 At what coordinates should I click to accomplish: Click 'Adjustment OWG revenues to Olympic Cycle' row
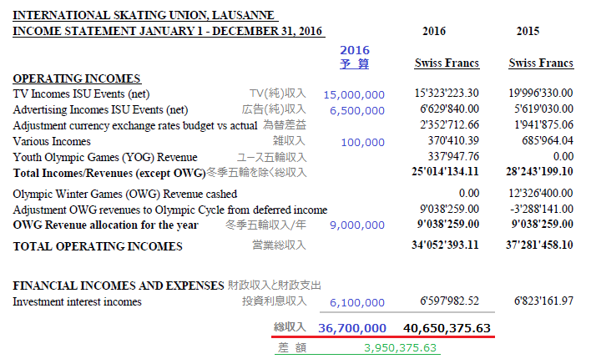tap(170, 210)
